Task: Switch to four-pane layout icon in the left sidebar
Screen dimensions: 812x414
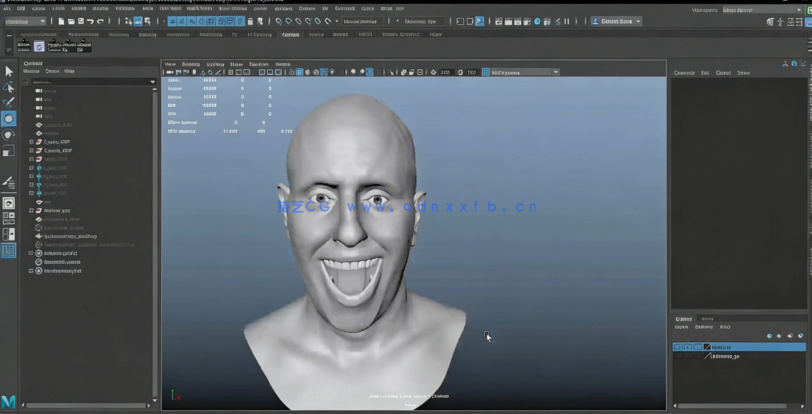Action: click(x=8, y=218)
